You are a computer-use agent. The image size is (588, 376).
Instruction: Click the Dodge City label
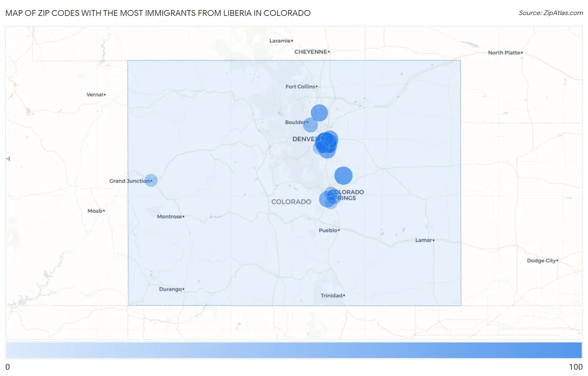[542, 261]
